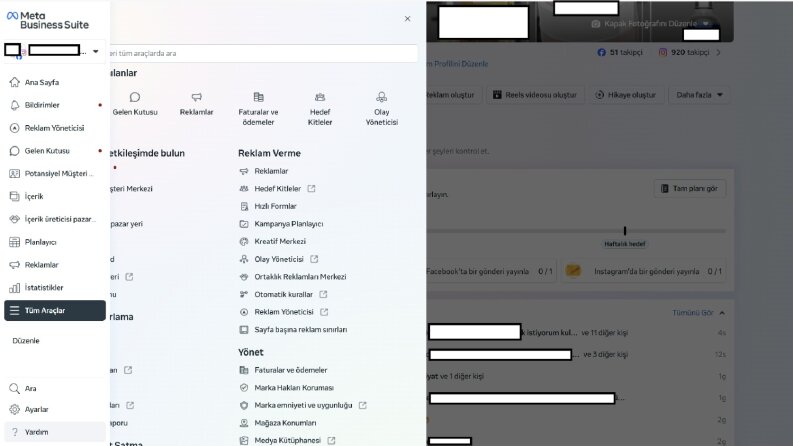Image resolution: width=793 pixels, height=446 pixels.
Task: Click the Kreatif Merkezi palette icon
Action: [244, 242]
